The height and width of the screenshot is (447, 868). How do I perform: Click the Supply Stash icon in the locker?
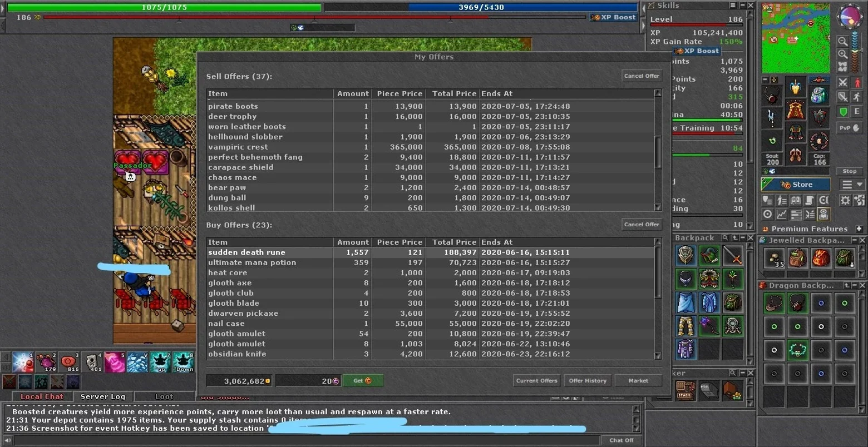coord(685,390)
